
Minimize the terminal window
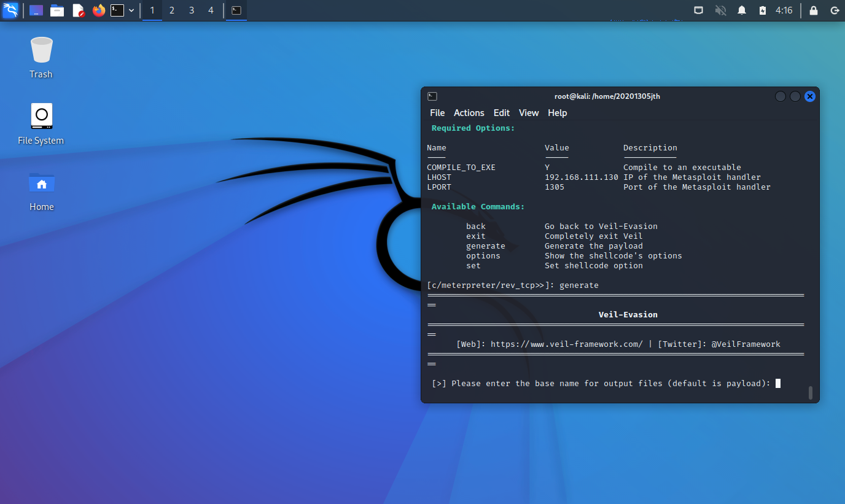click(x=781, y=96)
